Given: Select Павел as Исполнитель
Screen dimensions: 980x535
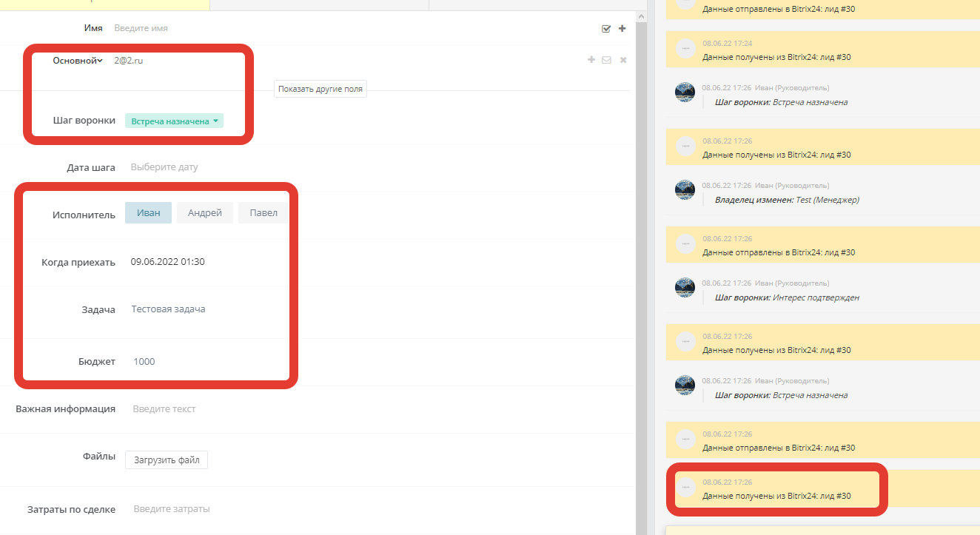Looking at the screenshot, I should (264, 212).
